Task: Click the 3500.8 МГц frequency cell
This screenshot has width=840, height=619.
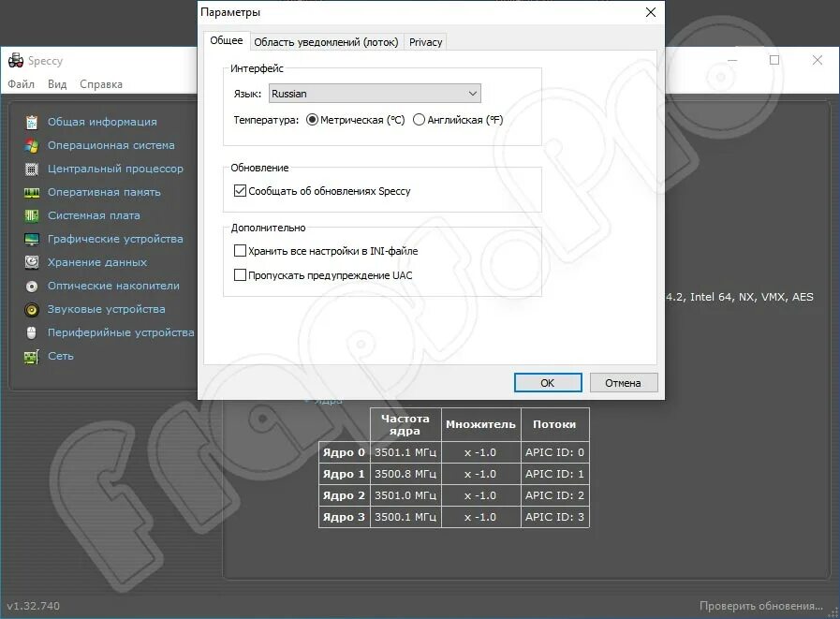Action: (x=405, y=474)
